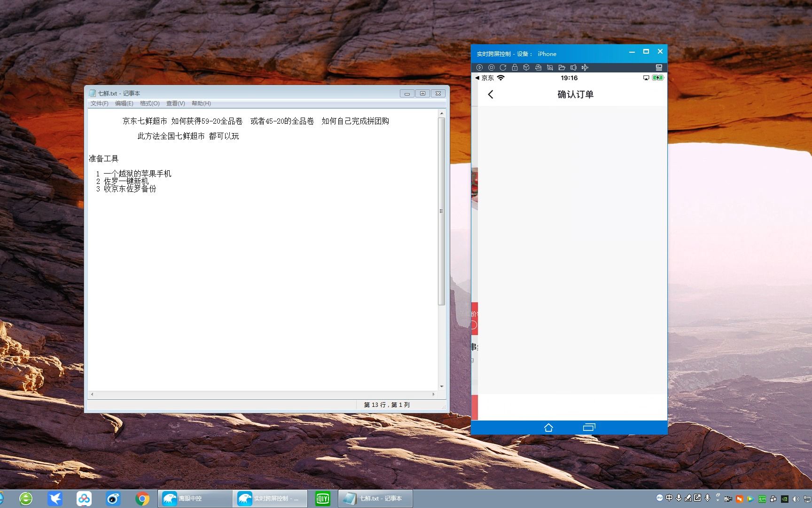Screen dimensions: 812x508
Task: Click the orange app icon in the system tray
Action: pyautogui.click(x=740, y=499)
